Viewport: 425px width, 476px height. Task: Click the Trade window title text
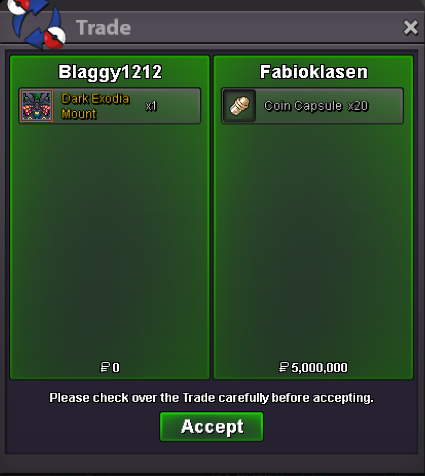(x=103, y=27)
